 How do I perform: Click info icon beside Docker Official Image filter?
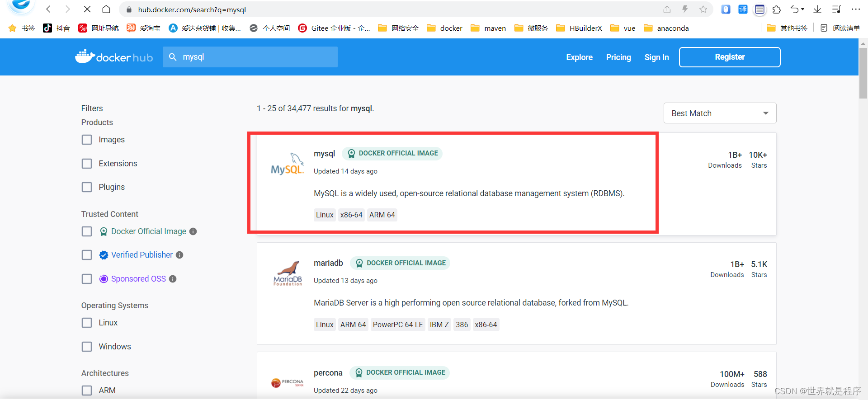tap(193, 231)
